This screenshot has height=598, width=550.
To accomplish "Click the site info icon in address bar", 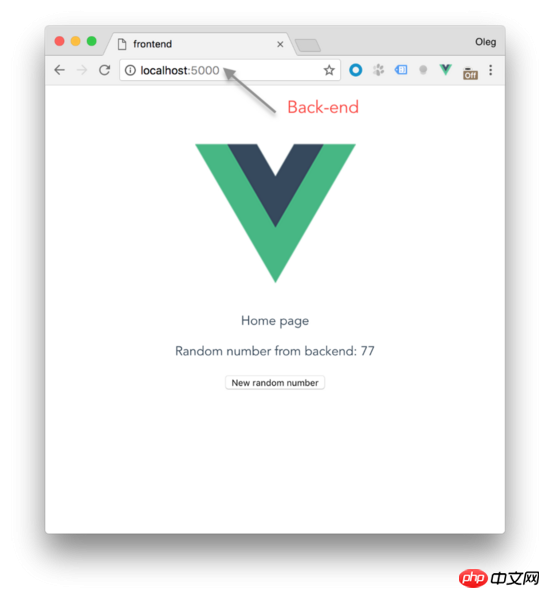I will pos(130,70).
